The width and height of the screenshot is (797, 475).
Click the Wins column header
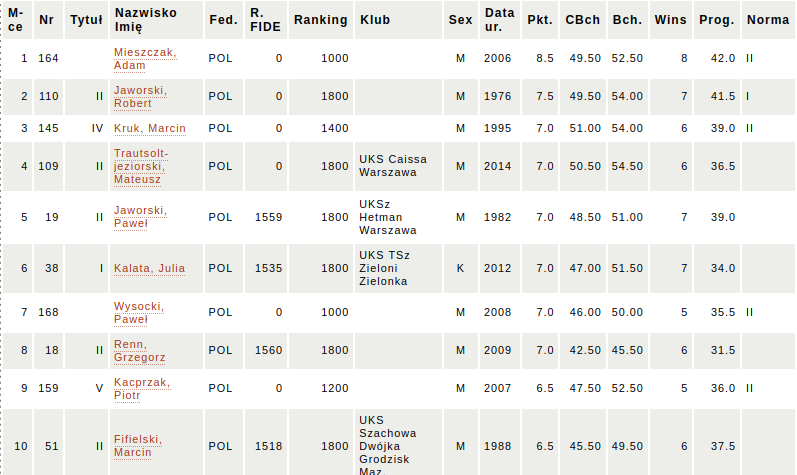(670, 20)
